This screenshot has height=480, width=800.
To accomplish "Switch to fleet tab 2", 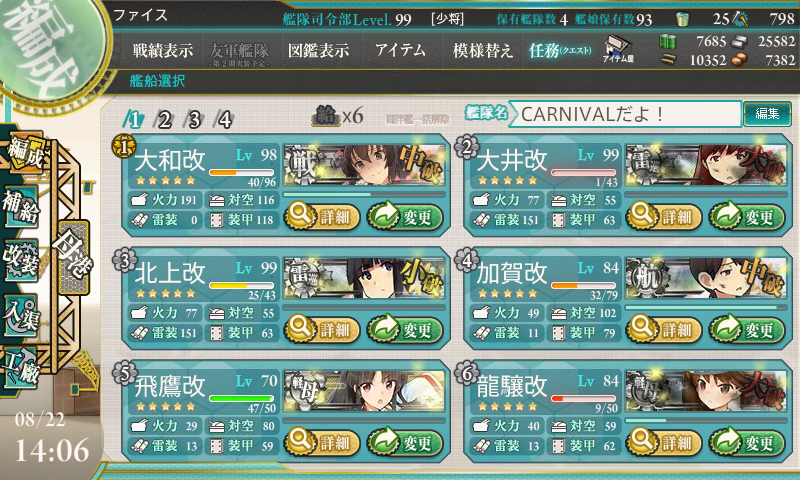I will point(163,120).
